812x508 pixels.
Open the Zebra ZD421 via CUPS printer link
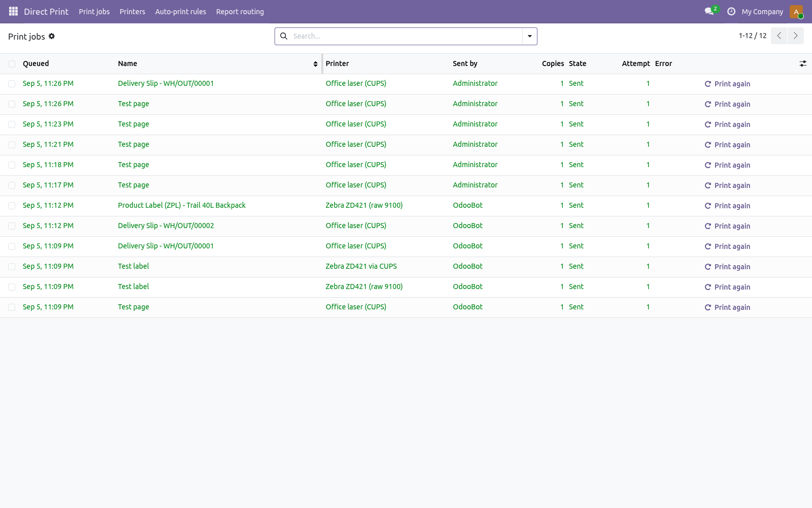point(361,266)
